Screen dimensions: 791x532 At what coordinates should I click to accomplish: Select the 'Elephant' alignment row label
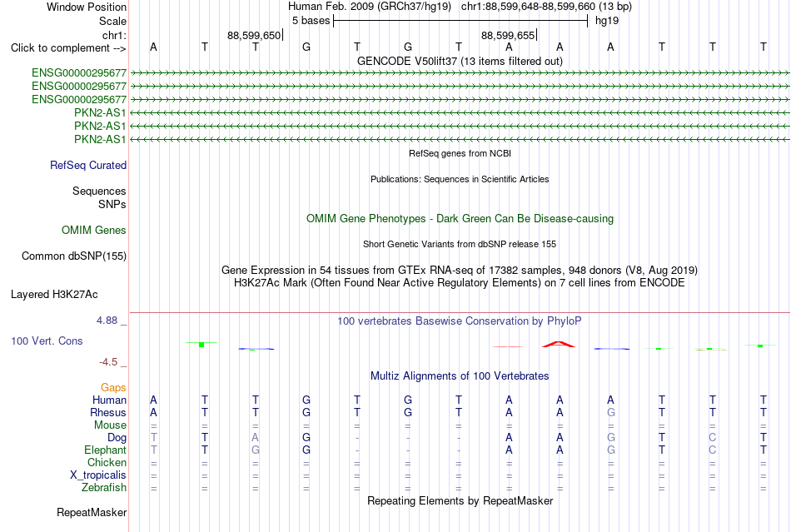[106, 450]
